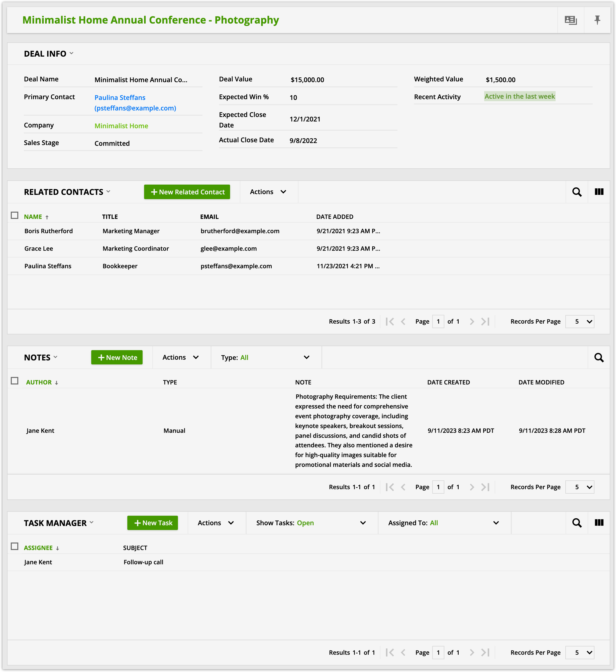Viewport: 616px width, 672px height.
Task: Open Grace Lee contact row
Action: click(309, 249)
